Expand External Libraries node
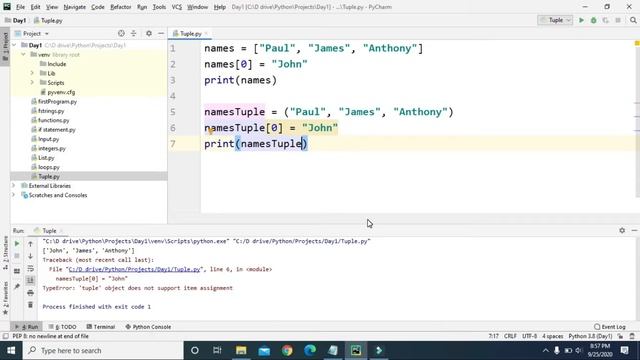Image resolution: width=640 pixels, height=360 pixels. pos(14,186)
